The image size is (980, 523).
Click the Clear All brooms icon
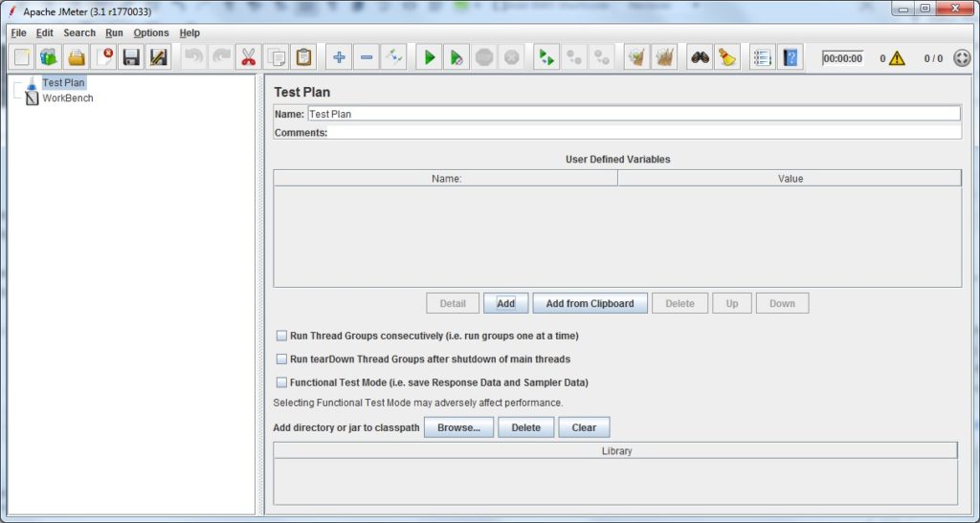pos(664,58)
